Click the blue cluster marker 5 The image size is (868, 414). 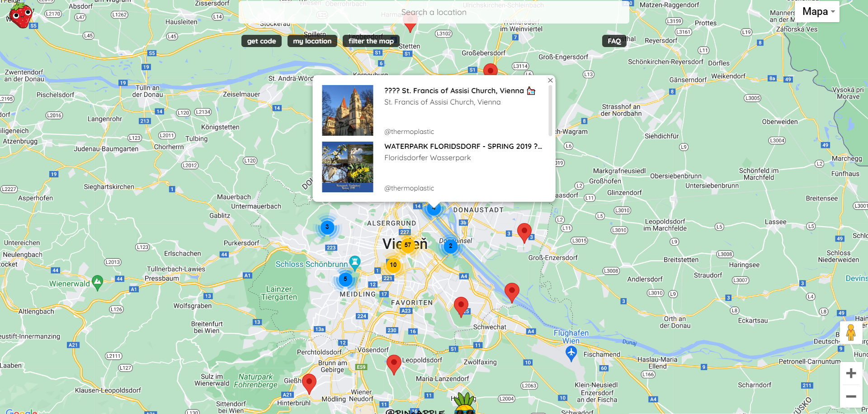pos(345,279)
